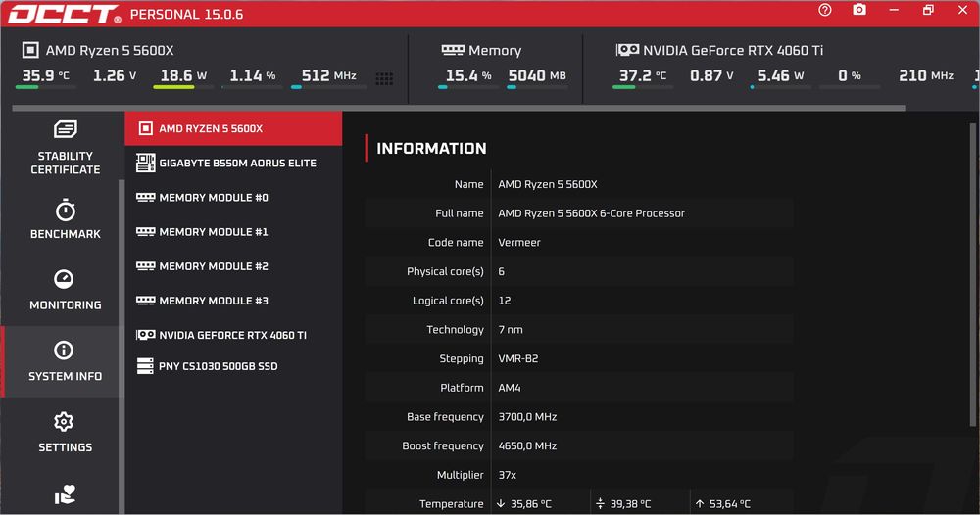Click the memory 5040 MB reading
The width and height of the screenshot is (980, 515).
tap(537, 75)
